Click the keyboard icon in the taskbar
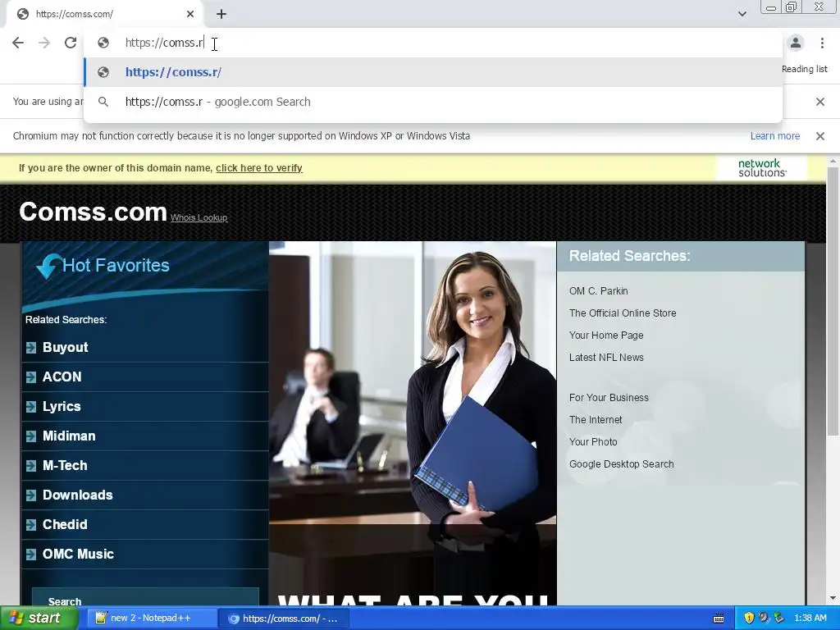The image size is (840, 630). (x=719, y=619)
